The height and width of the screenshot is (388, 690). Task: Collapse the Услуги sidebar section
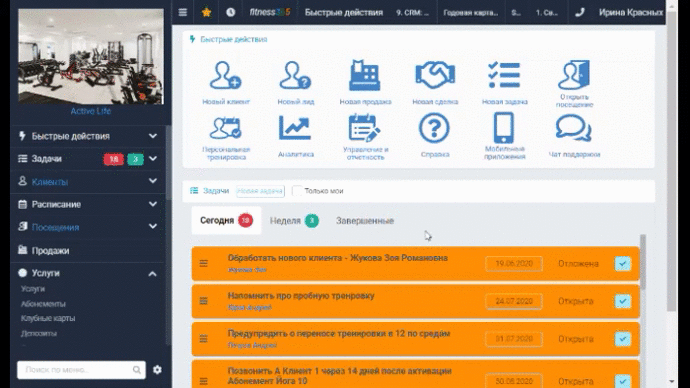pyautogui.click(x=152, y=274)
